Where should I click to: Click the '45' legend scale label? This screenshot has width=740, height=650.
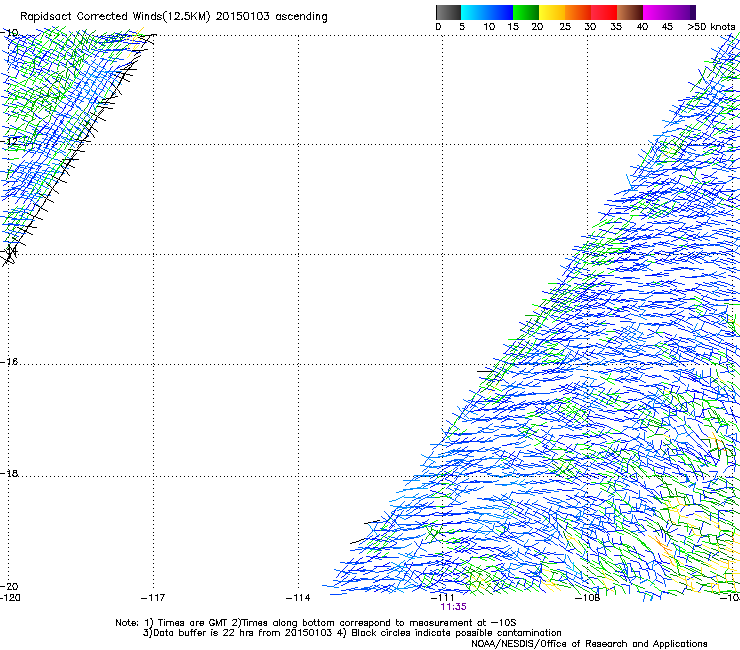pyautogui.click(x=667, y=27)
